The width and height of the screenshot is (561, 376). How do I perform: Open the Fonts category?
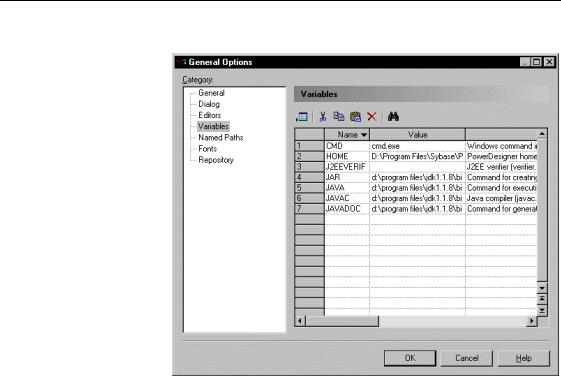pyautogui.click(x=208, y=148)
